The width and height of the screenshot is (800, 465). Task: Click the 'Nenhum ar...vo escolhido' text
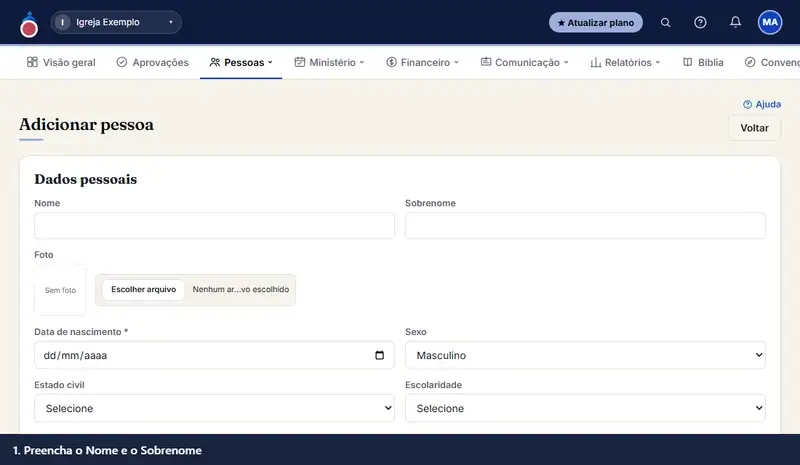click(x=240, y=289)
